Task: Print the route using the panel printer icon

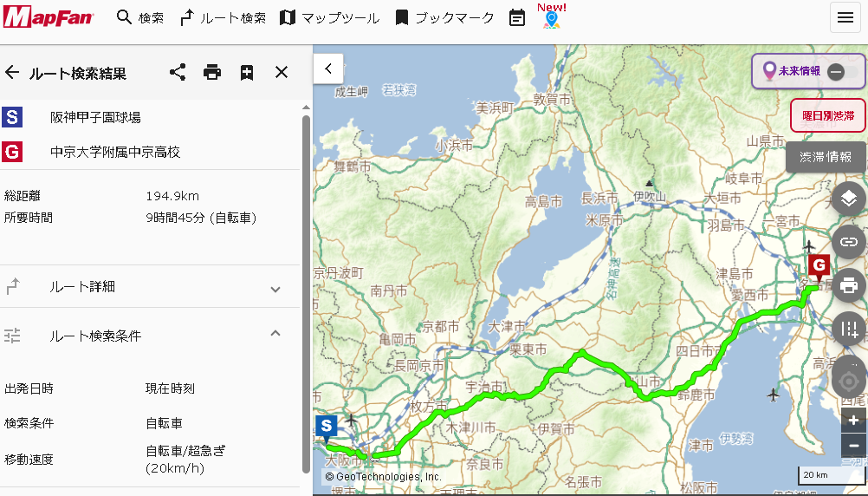Action: click(212, 72)
